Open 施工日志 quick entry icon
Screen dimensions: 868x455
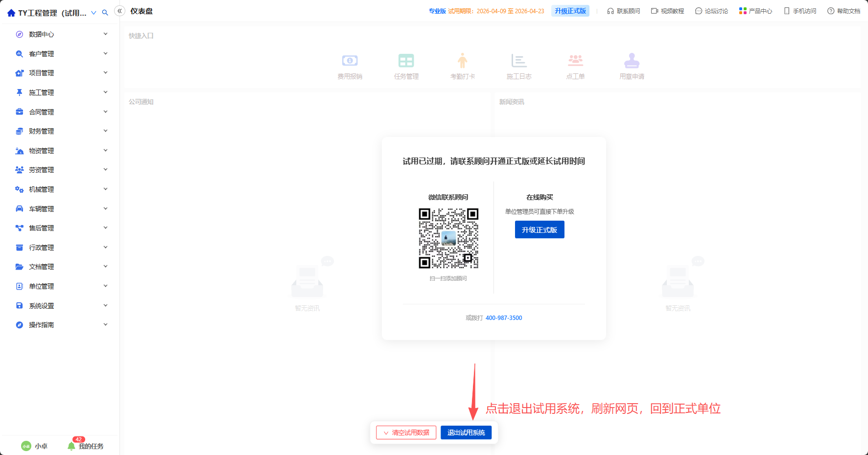point(519,61)
